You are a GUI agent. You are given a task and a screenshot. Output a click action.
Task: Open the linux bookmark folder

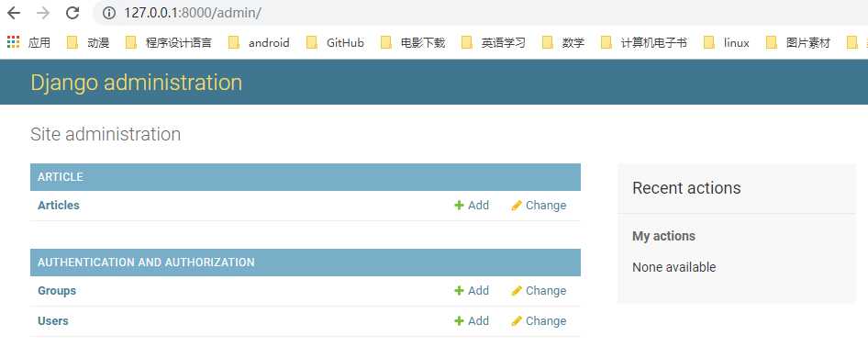(x=727, y=42)
